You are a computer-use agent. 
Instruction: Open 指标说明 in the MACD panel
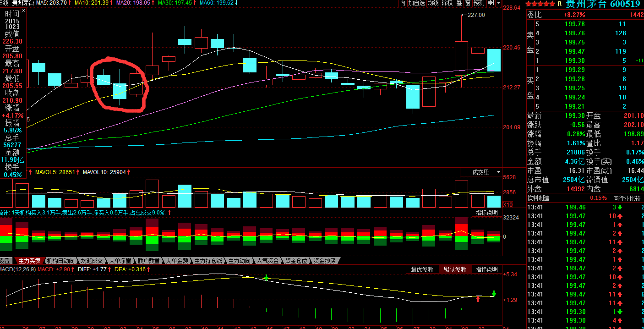[x=486, y=269]
